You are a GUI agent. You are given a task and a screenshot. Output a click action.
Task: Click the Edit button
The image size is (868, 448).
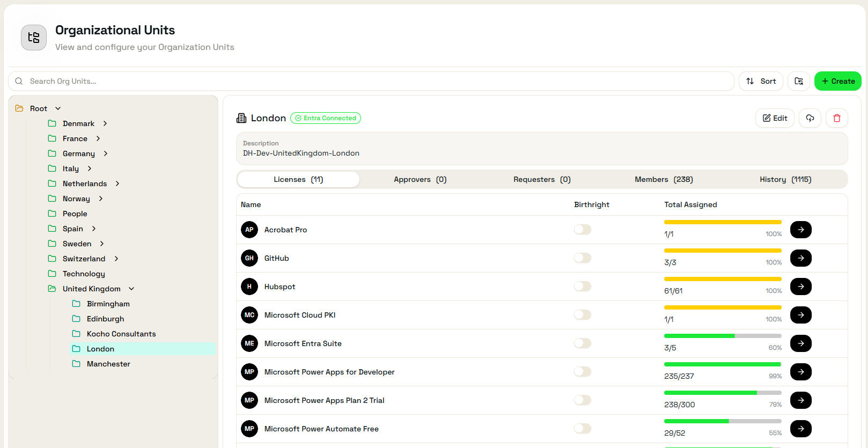pyautogui.click(x=775, y=118)
